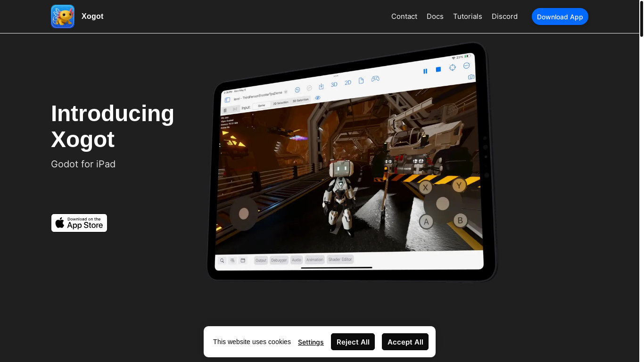The width and height of the screenshot is (644, 362).
Task: Open the Contact page
Action: click(x=404, y=16)
